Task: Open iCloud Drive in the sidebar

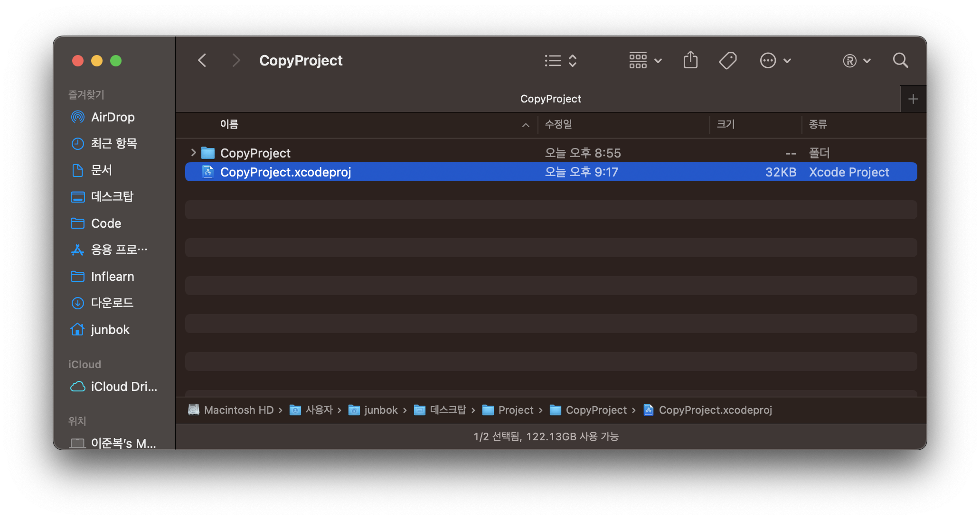Action: 123,387
